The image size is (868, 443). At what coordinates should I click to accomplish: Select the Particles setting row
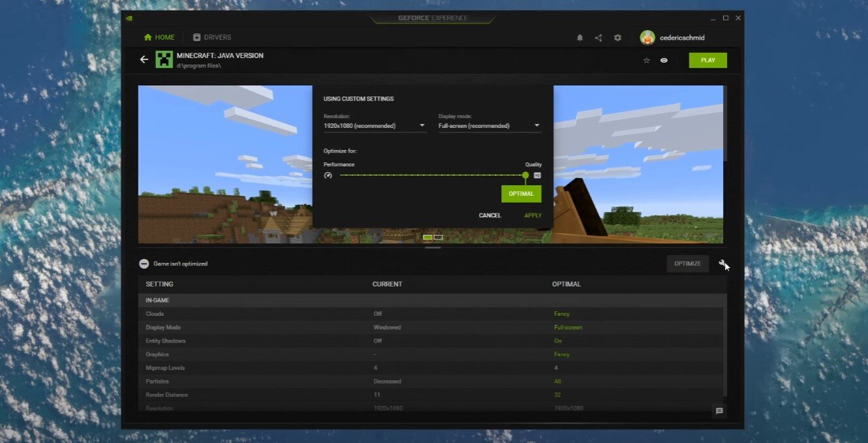(431, 382)
